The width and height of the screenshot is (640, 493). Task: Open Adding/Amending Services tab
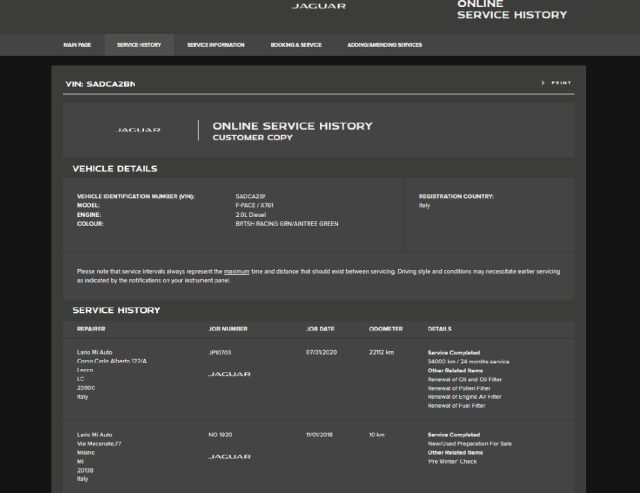coord(384,45)
